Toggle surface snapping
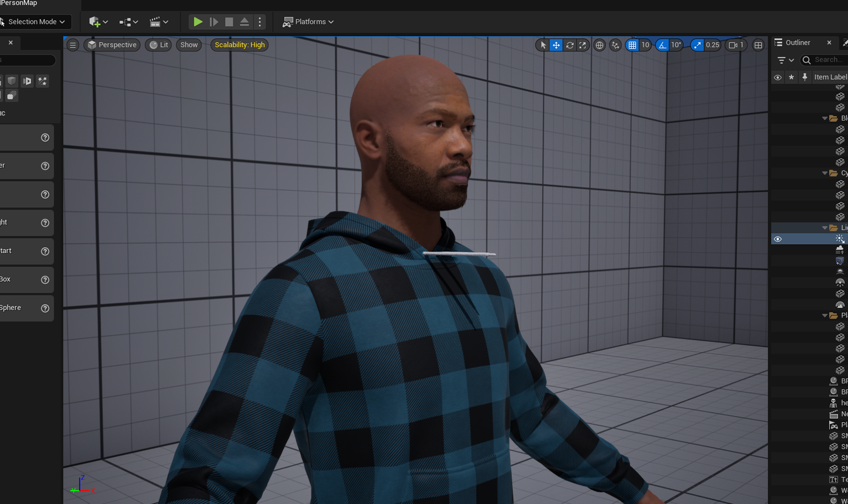Image resolution: width=848 pixels, height=504 pixels. click(615, 45)
